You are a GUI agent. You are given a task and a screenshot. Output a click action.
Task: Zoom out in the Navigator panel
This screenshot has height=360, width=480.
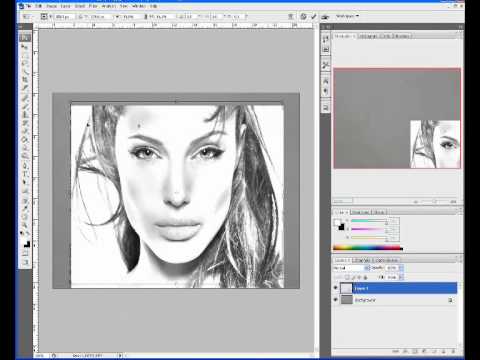416,201
